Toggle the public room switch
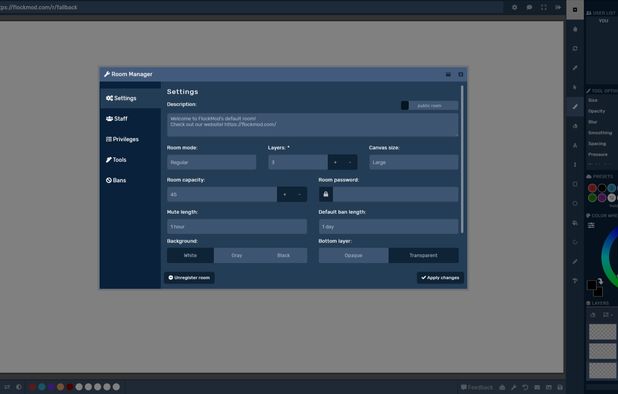Screen dimensions: 618x394 click(429, 106)
